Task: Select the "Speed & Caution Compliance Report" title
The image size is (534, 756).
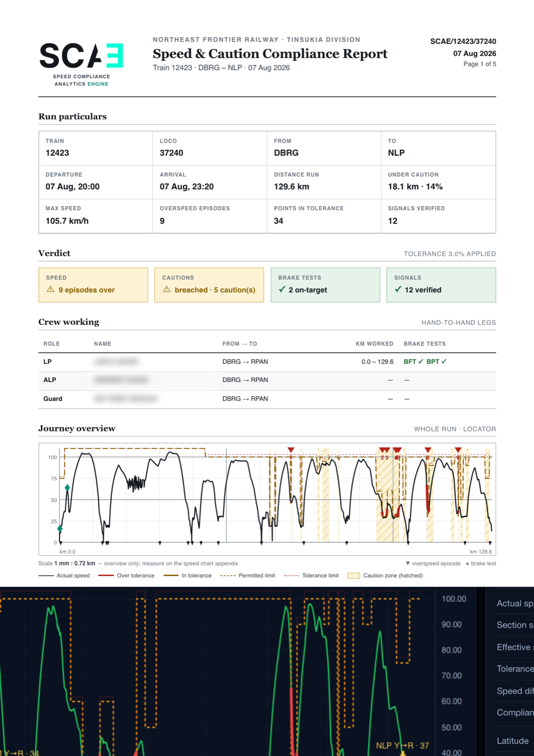Action: coord(270,53)
